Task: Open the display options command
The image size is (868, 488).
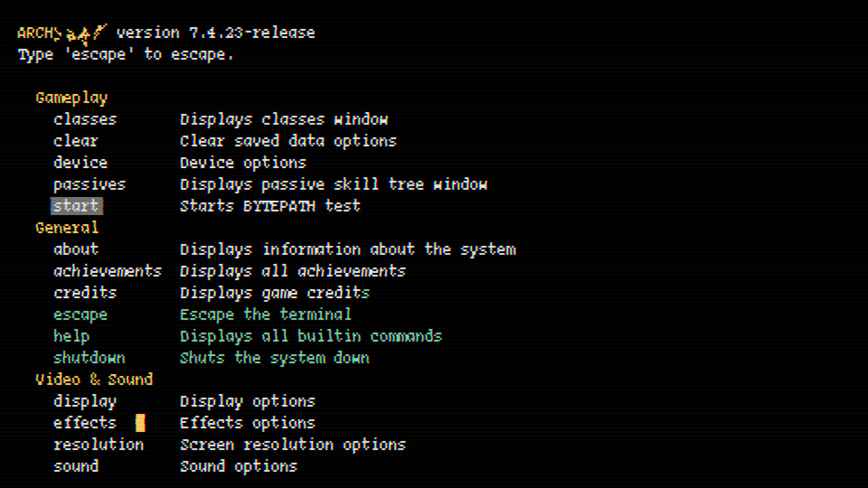Action: click(85, 401)
